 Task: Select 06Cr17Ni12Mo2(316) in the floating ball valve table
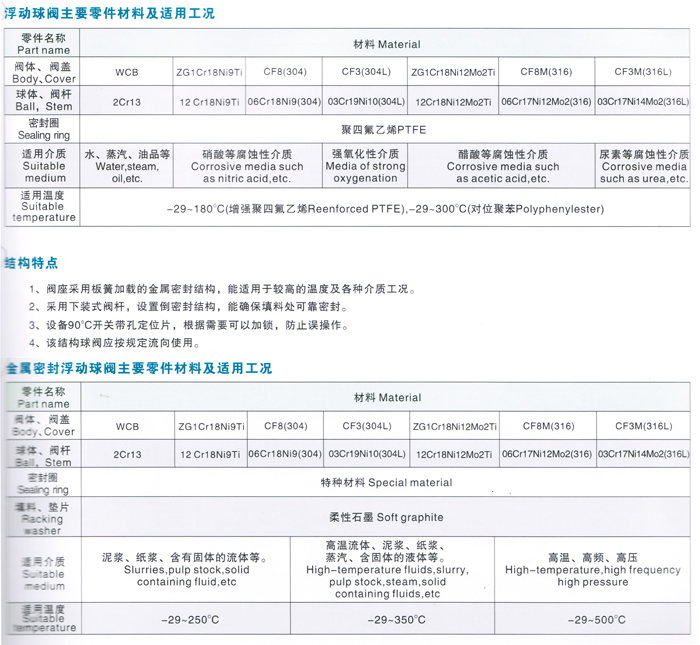coord(546,102)
